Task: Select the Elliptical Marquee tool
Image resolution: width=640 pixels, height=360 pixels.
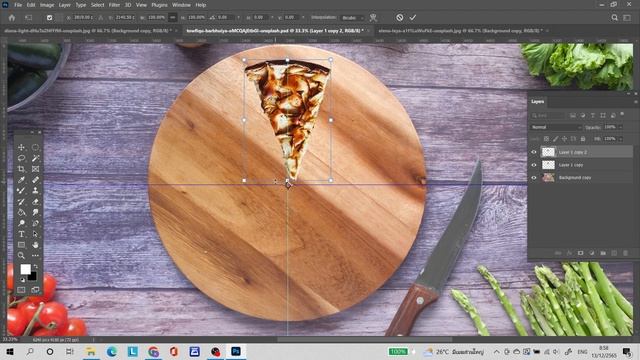Action: (36, 147)
